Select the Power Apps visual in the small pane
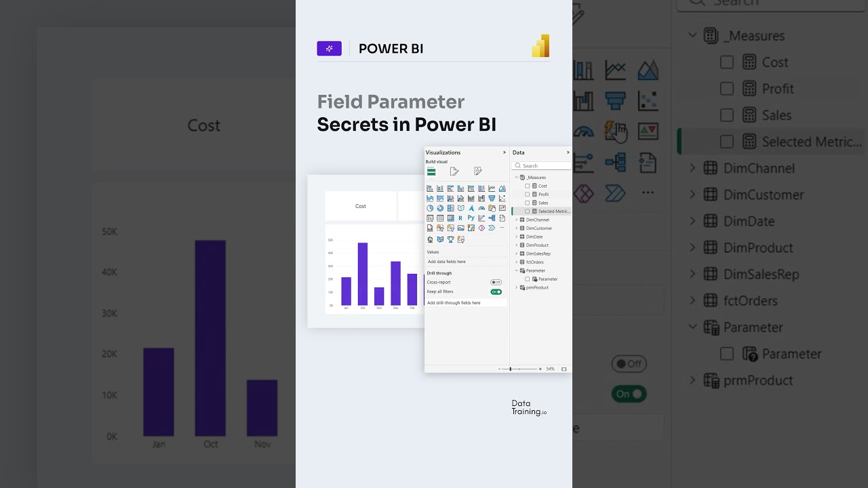Screen dimensions: 868x488 [481, 228]
